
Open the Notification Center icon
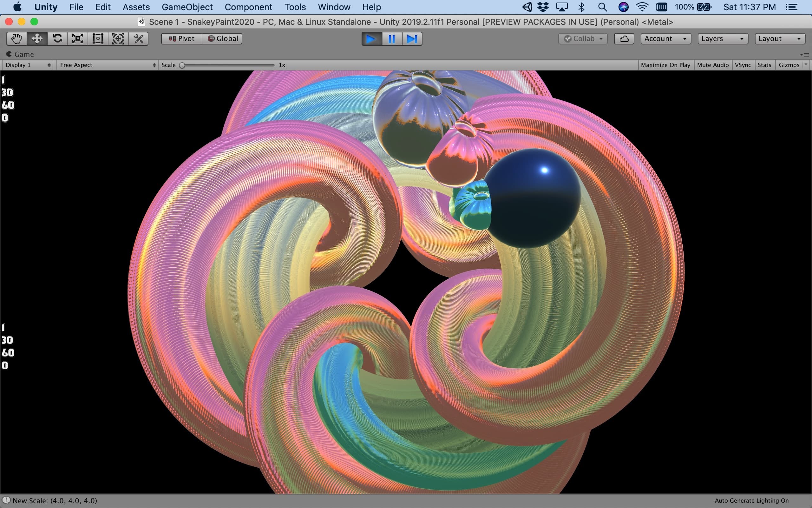point(791,7)
